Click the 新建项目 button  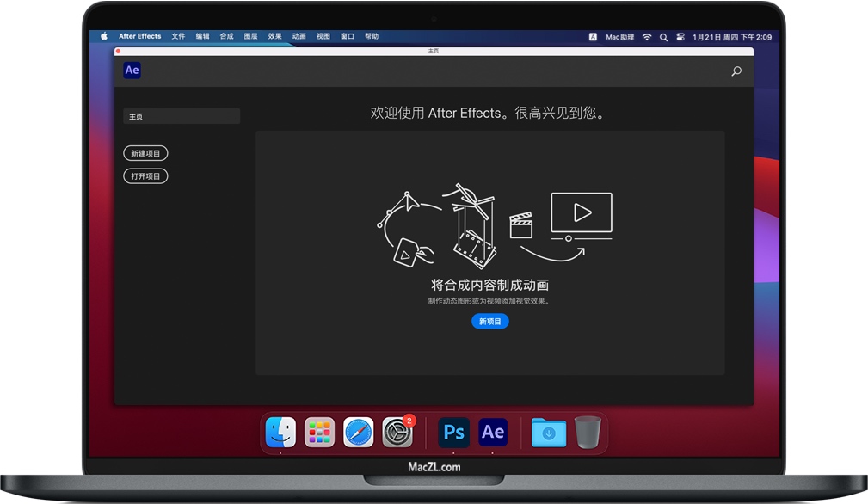(145, 153)
